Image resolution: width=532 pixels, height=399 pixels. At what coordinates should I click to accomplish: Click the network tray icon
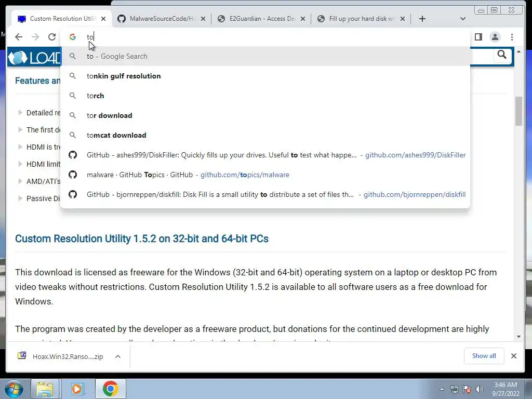454,389
